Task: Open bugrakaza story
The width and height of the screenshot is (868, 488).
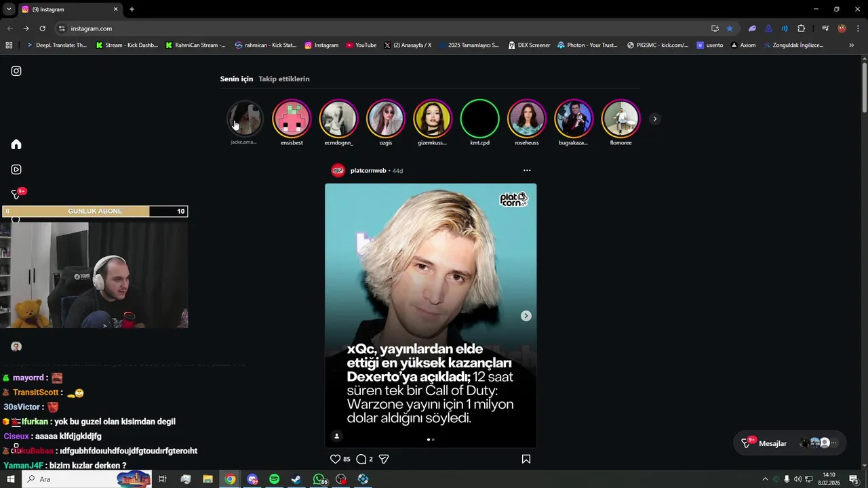Action: 574,119
